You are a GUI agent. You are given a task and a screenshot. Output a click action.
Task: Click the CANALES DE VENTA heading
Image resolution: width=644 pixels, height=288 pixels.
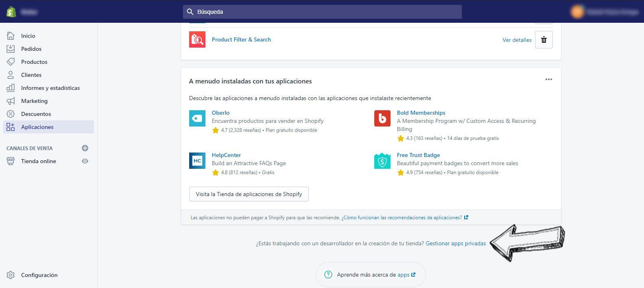tap(29, 148)
